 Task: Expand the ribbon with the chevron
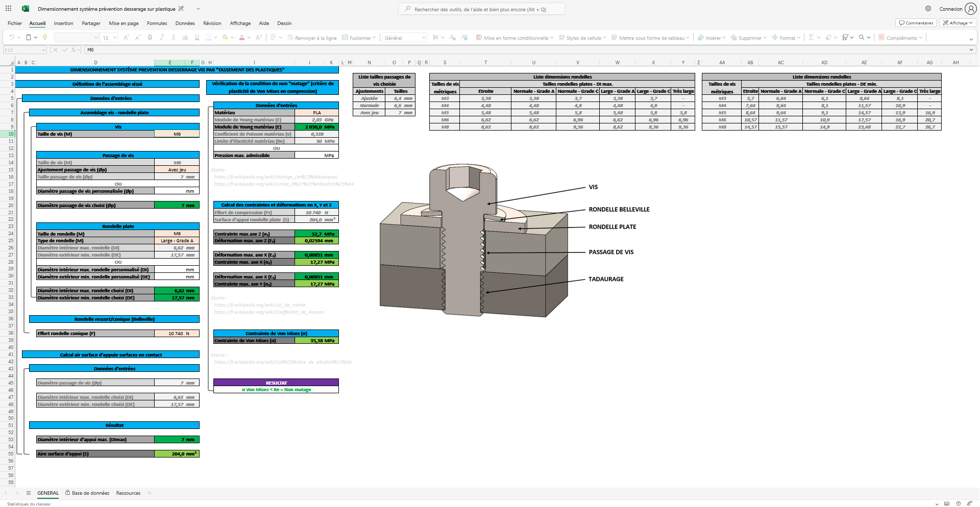click(x=971, y=39)
